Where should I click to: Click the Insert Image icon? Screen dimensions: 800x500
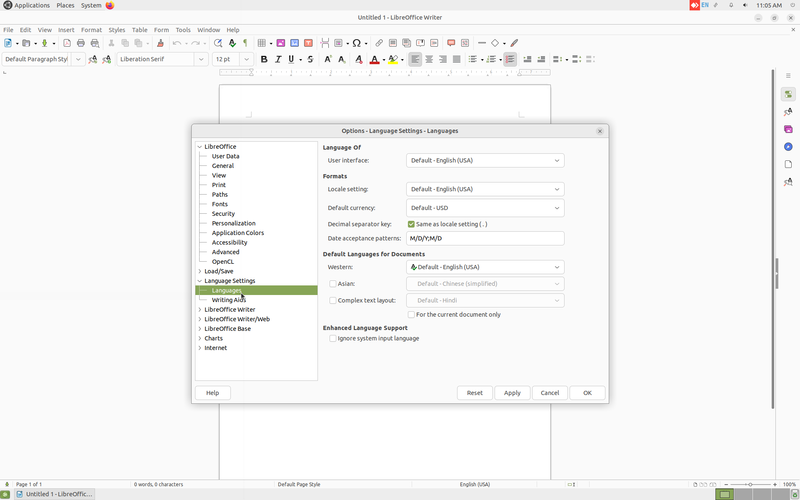(281, 43)
